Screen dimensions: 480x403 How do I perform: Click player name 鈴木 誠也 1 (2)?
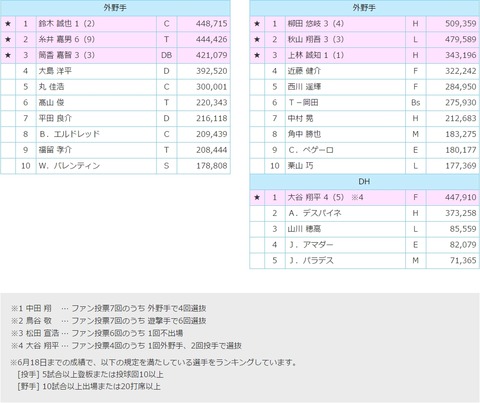(x=67, y=24)
